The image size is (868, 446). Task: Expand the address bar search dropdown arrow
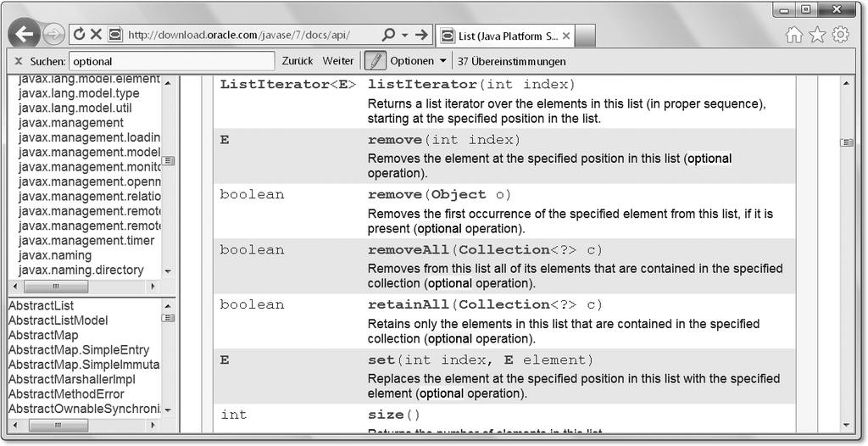pos(404,35)
